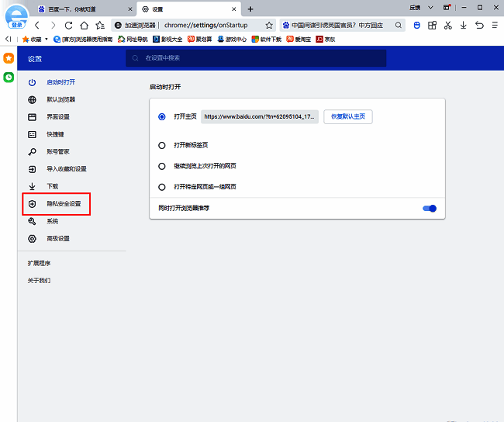
Task: Click the new tab plus button
Action: click(x=250, y=9)
